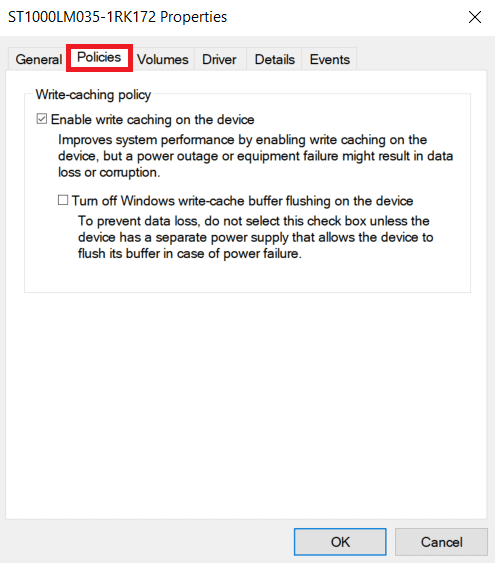View the Details tab
Screen dimensions: 495x563
tap(275, 59)
